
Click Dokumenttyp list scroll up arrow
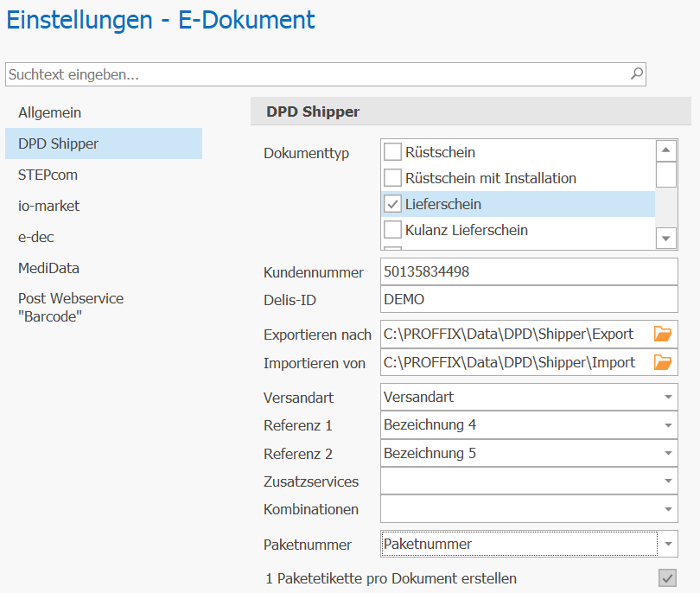(x=666, y=150)
